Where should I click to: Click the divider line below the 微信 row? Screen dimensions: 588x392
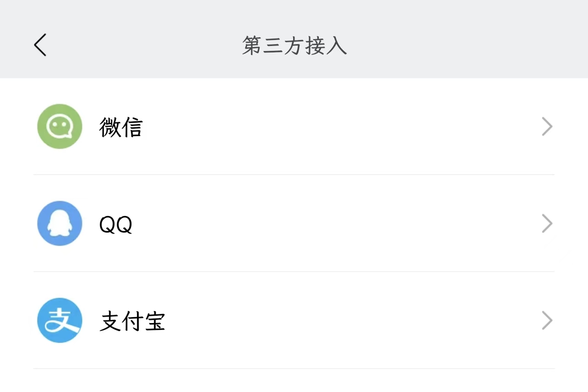coord(294,175)
